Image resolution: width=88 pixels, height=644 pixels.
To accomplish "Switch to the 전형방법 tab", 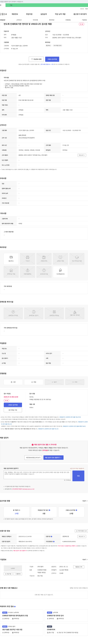I will pos(68,20).
